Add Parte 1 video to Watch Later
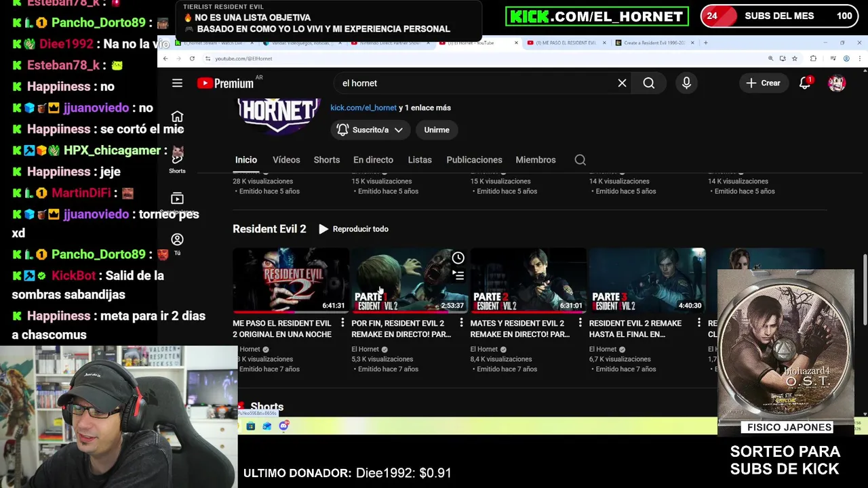868x488 pixels. pyautogui.click(x=458, y=258)
